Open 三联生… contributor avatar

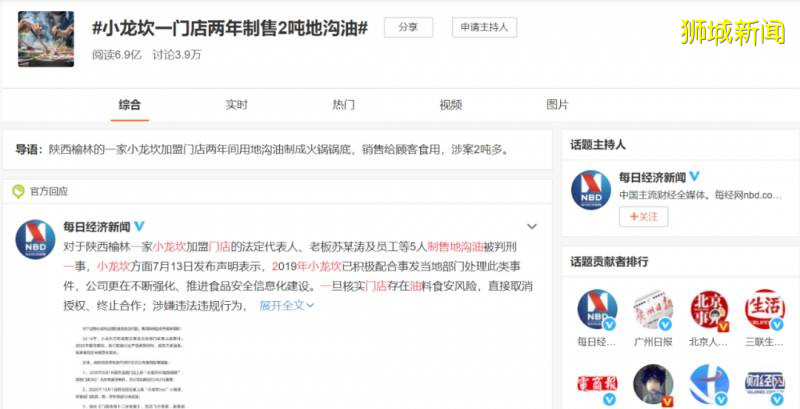pos(764,310)
